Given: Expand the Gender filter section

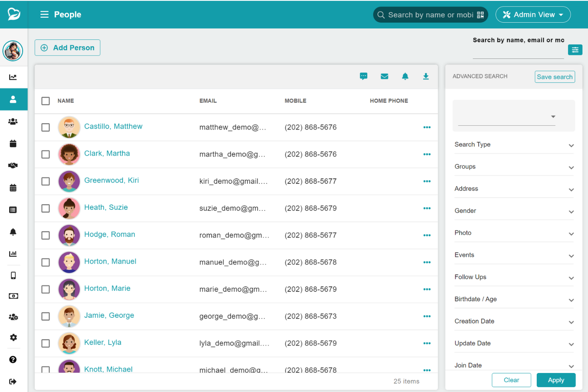Looking at the screenshot, I should 514,210.
